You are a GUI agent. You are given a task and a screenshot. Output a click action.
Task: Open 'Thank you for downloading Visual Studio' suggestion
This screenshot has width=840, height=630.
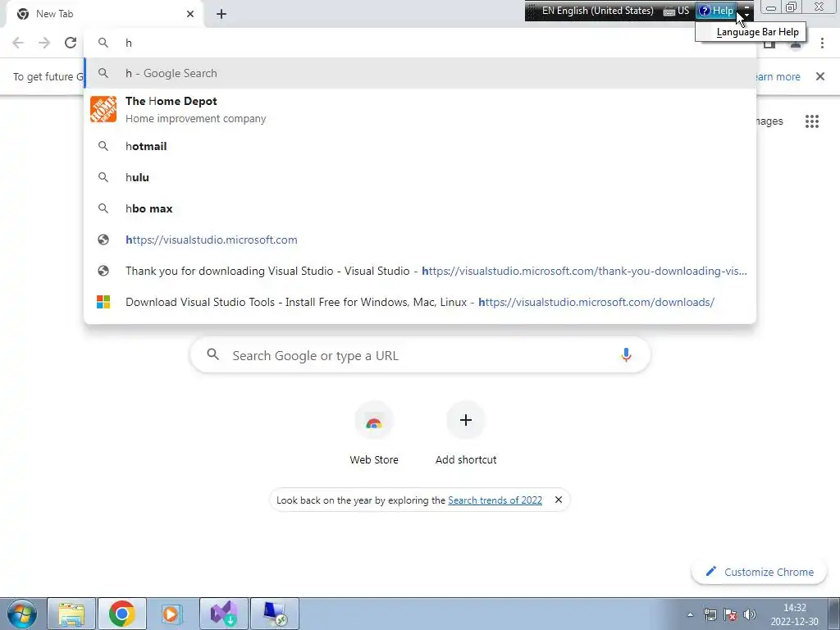[x=420, y=271]
